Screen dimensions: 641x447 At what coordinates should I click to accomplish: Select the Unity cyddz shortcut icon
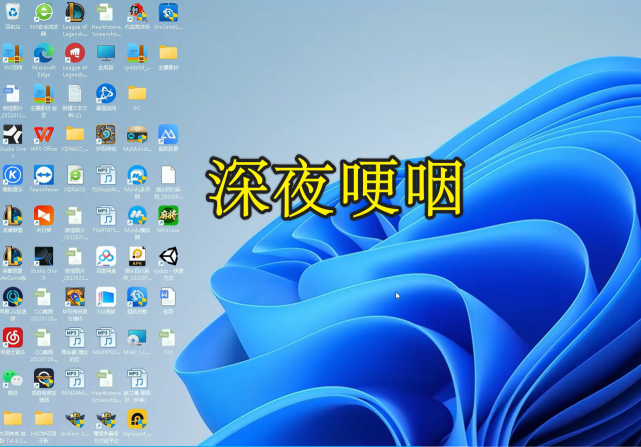pos(168,256)
